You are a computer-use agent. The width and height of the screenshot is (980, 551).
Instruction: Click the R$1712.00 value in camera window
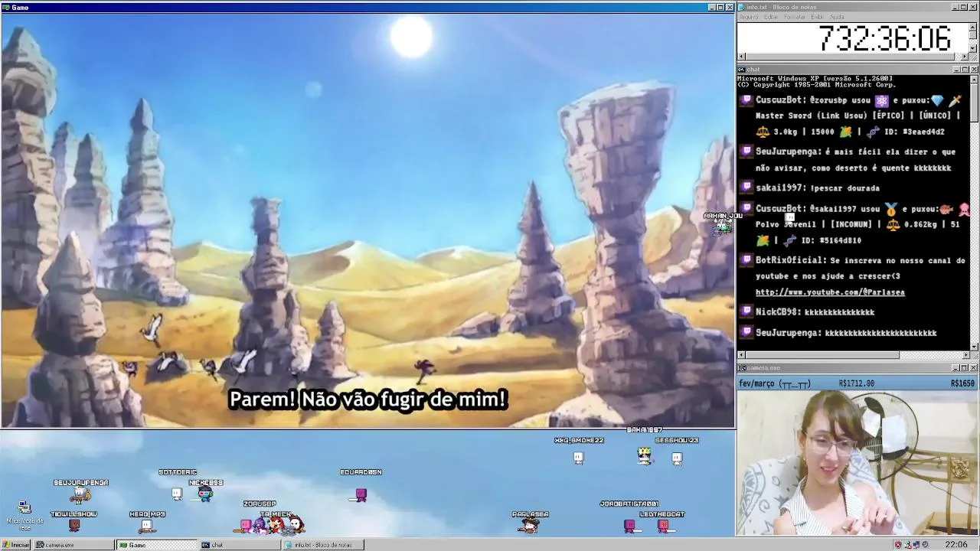[857, 383]
